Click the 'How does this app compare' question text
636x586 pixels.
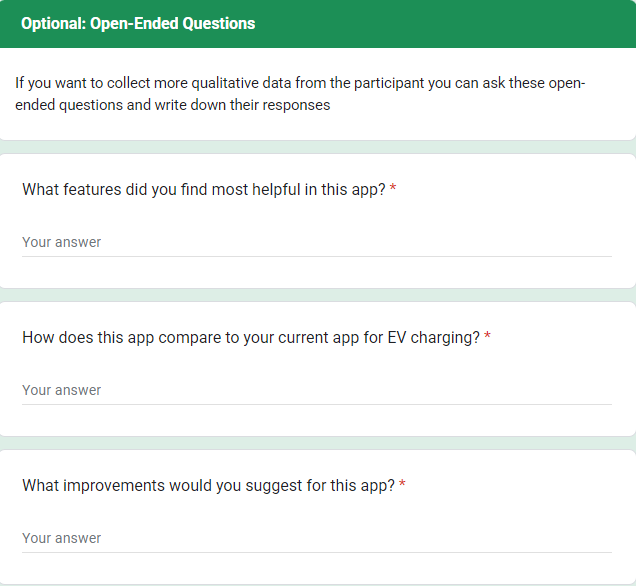(x=250, y=338)
